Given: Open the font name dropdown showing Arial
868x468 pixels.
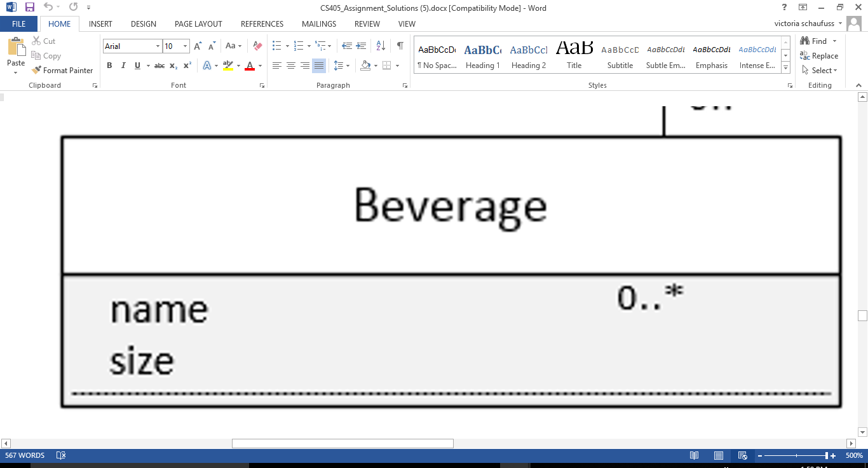Looking at the screenshot, I should (x=158, y=46).
